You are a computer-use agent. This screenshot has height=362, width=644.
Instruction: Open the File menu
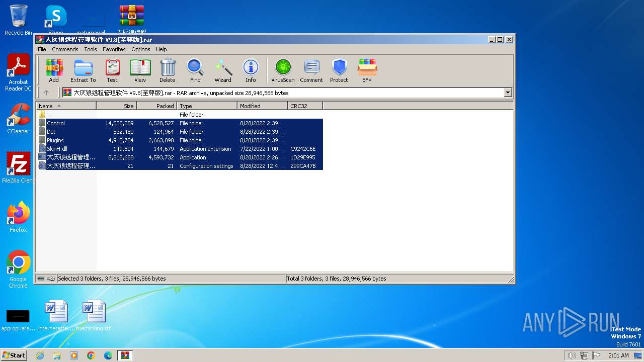coord(42,49)
